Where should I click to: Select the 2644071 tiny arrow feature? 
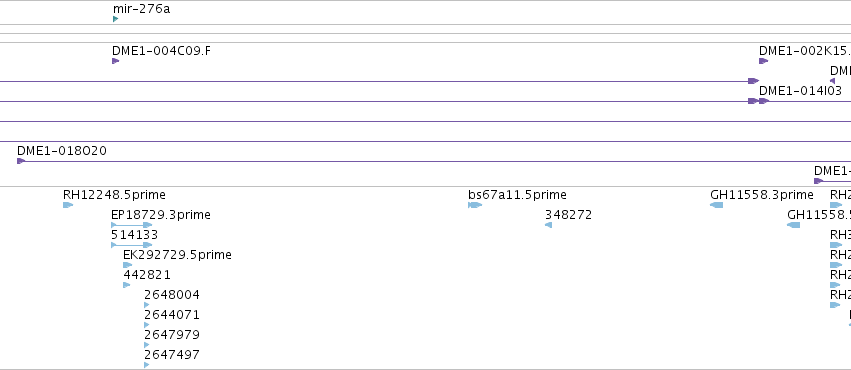tap(147, 326)
